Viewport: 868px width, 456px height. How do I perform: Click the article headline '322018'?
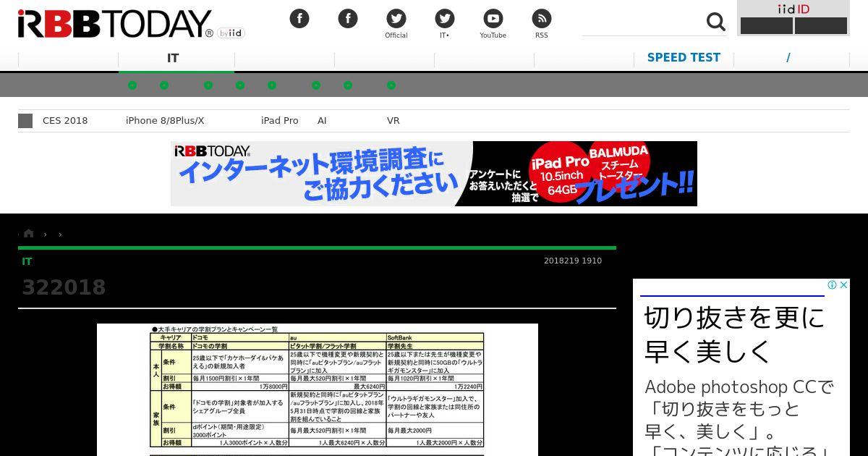[64, 287]
